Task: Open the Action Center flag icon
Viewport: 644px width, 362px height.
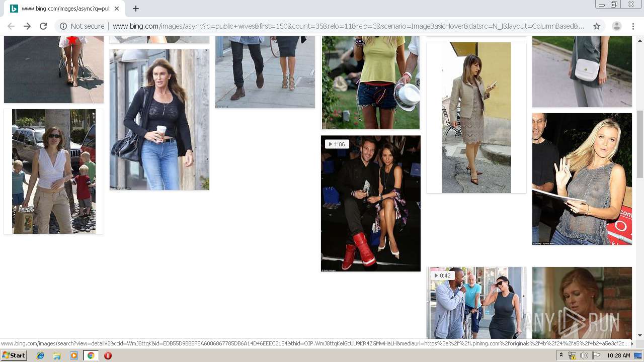Action: point(595,355)
